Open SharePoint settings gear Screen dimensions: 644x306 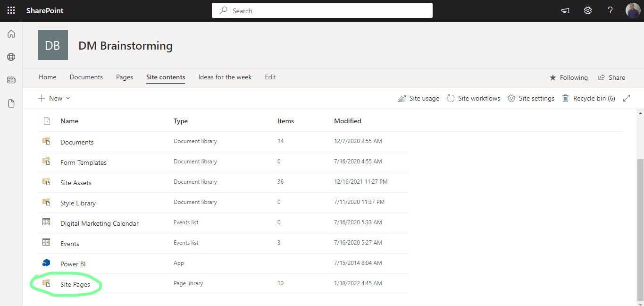click(587, 10)
